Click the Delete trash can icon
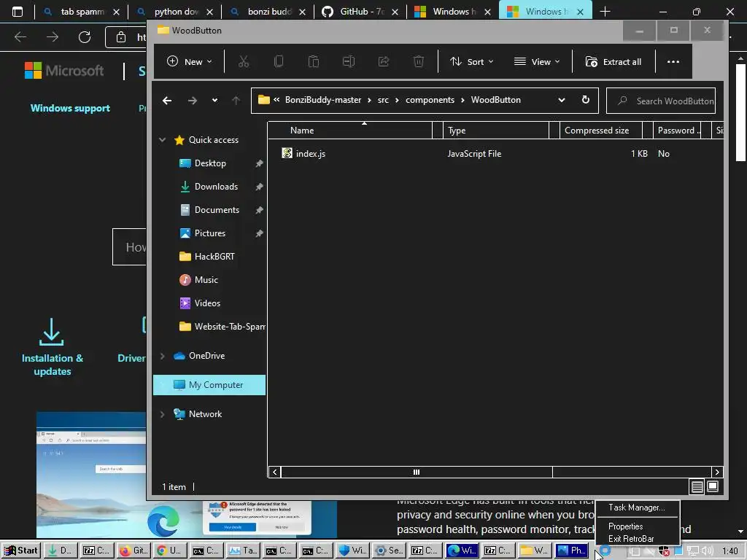 click(x=418, y=61)
